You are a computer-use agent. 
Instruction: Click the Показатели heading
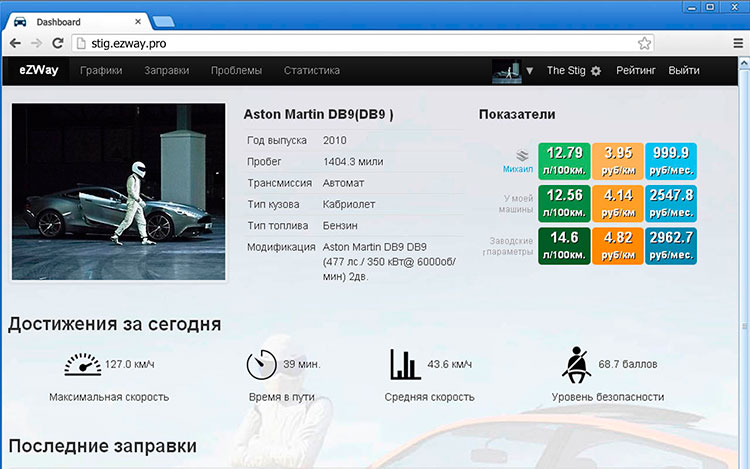(x=517, y=114)
